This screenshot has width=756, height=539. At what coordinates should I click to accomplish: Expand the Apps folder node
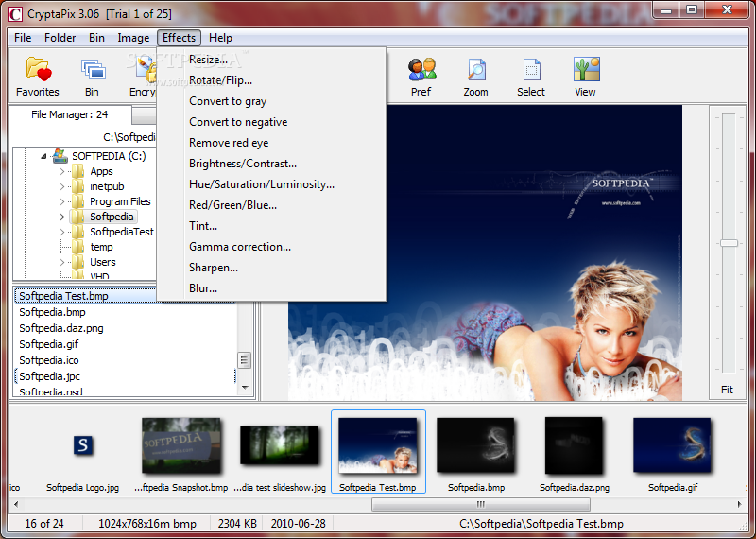click(x=61, y=171)
